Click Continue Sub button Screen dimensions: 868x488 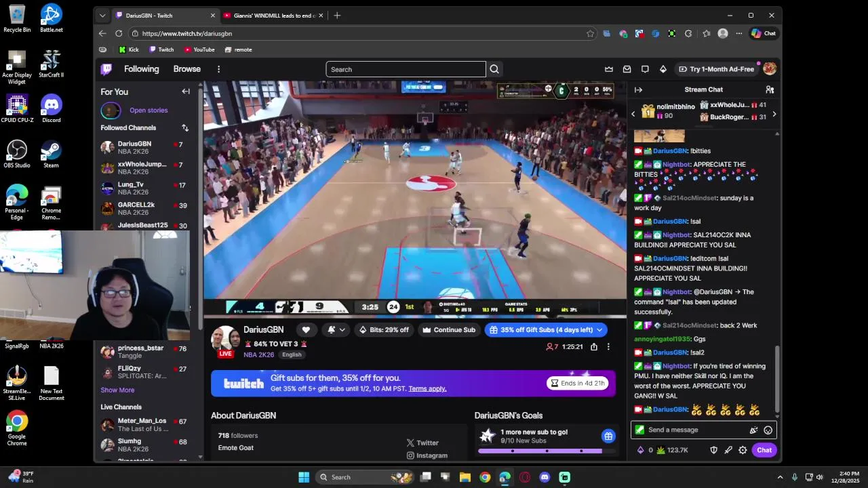tap(448, 330)
